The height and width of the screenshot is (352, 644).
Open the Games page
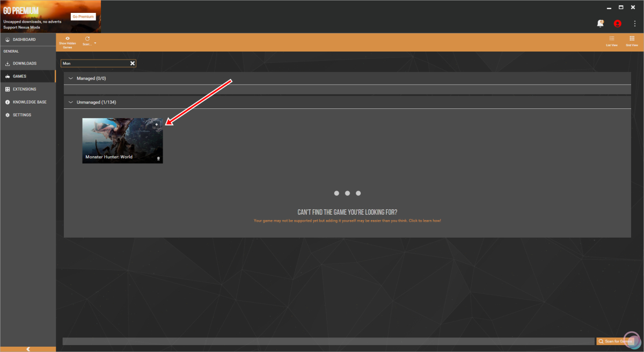point(28,76)
